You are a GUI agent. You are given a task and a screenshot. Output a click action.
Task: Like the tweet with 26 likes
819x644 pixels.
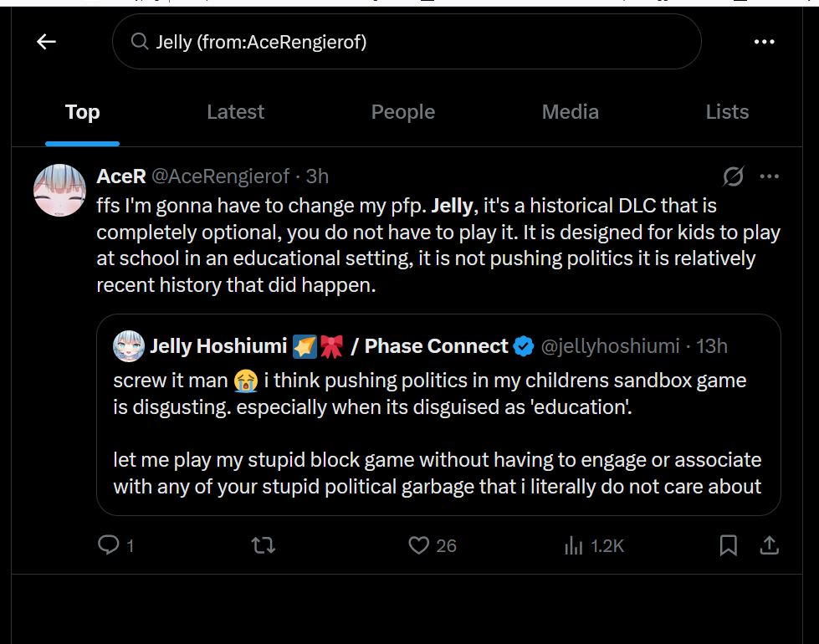coord(419,545)
